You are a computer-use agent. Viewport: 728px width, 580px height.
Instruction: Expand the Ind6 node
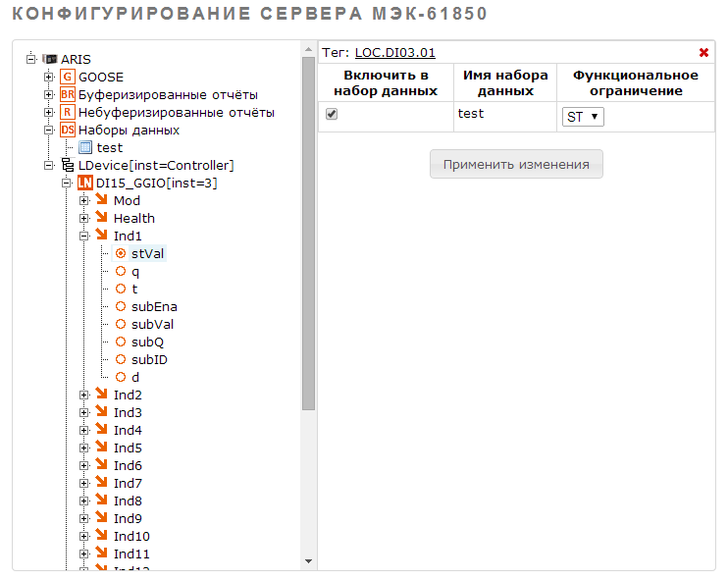pyautogui.click(x=84, y=465)
